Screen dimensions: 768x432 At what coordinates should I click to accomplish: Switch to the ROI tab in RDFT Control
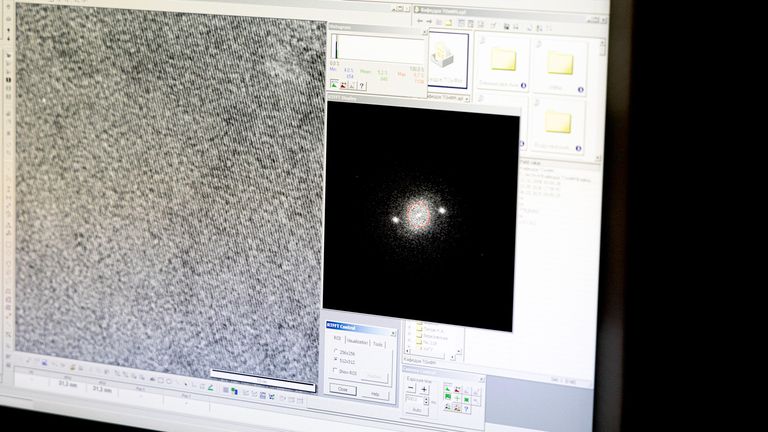click(x=337, y=339)
